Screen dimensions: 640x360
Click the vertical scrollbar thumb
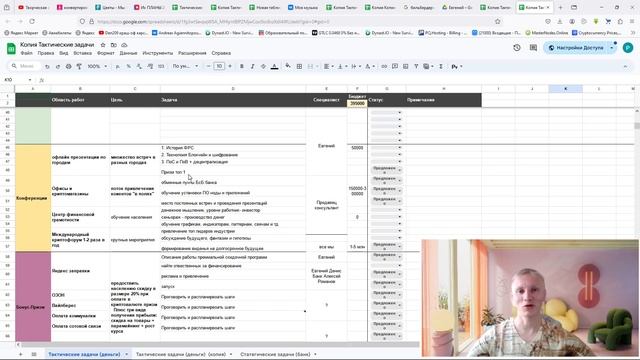pos(637,126)
